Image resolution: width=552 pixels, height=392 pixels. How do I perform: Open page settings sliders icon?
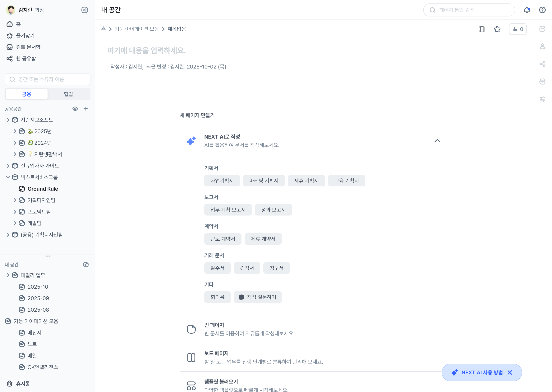pos(542,99)
